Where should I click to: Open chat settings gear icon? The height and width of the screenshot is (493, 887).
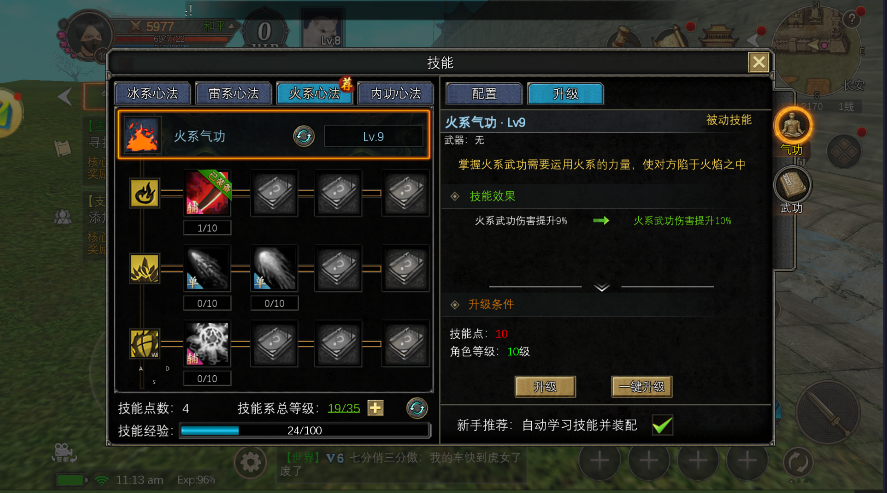point(251,462)
